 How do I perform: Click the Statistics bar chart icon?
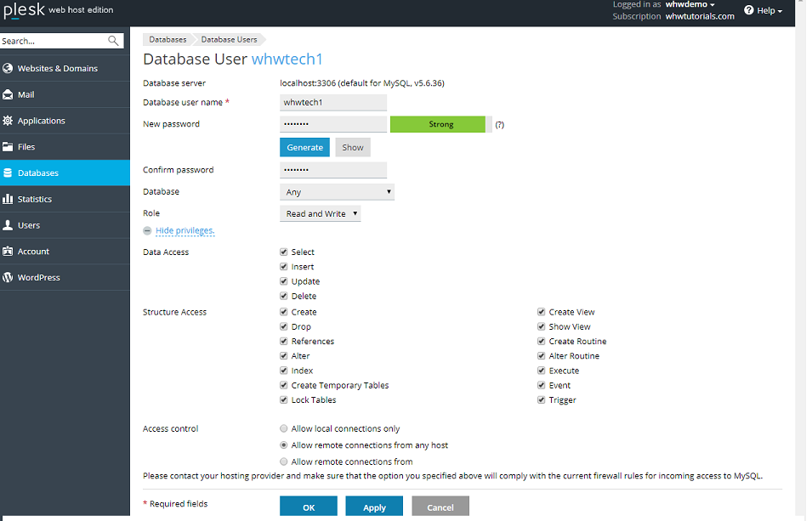pos(8,199)
